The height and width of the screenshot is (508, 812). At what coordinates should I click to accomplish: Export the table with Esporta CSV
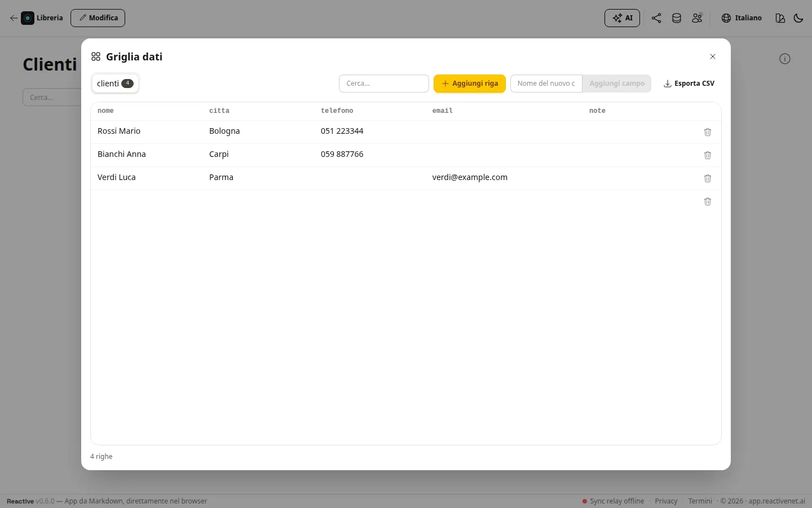[689, 84]
